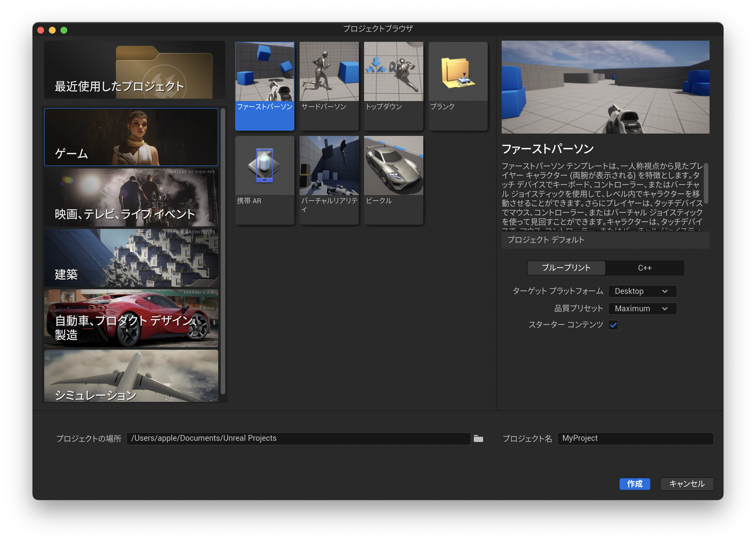Click the ファーストパーソン preview image
This screenshot has width=756, height=543.
(605, 87)
